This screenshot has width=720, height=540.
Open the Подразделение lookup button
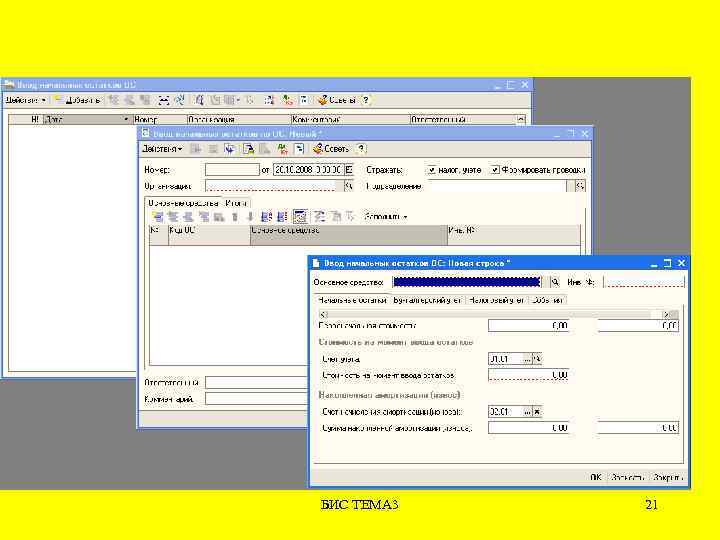click(580, 186)
